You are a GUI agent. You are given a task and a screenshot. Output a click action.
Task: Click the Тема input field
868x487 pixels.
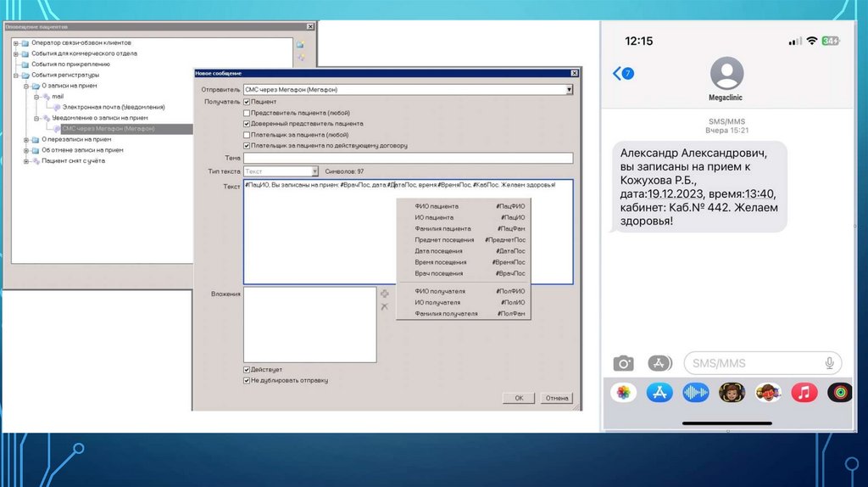408,158
